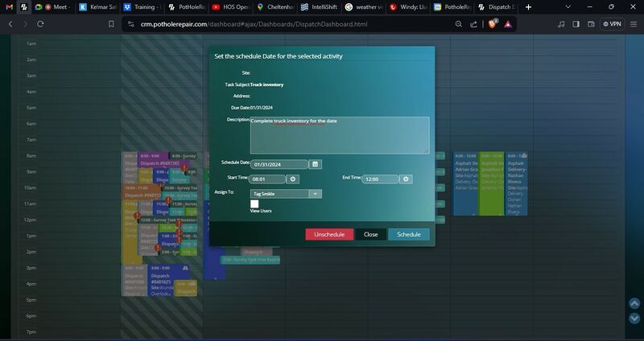This screenshot has height=341, width=644.
Task: Open the browser main menu
Action: [634, 24]
